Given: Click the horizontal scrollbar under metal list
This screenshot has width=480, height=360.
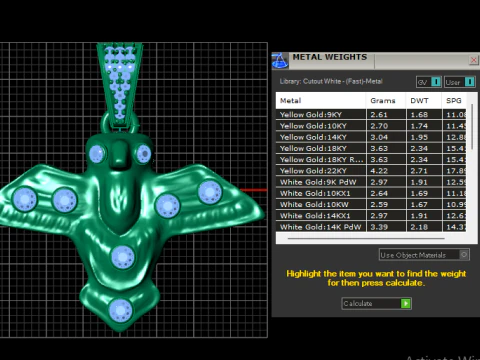Looking at the screenshot, I should [x=366, y=239].
